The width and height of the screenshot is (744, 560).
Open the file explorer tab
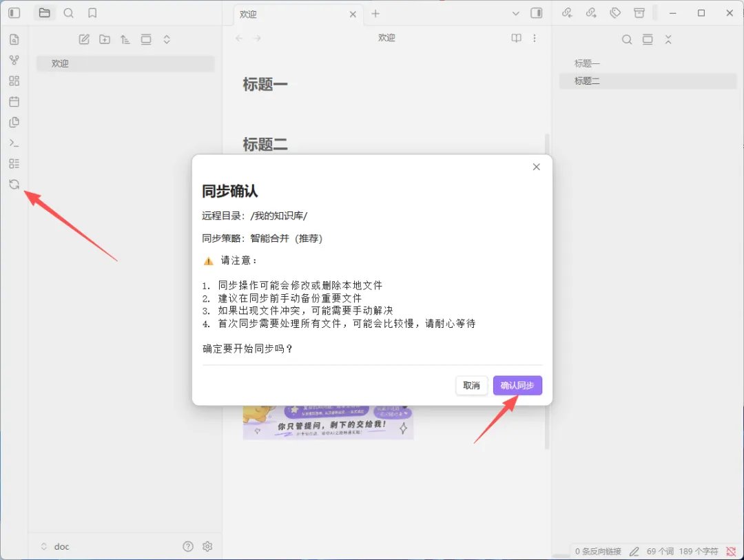(x=45, y=13)
